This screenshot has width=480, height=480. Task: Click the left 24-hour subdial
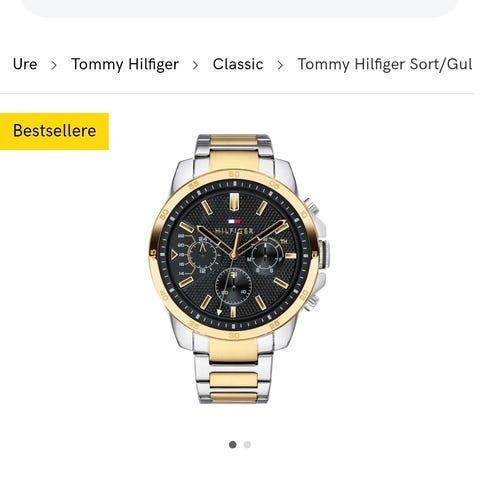click(203, 255)
